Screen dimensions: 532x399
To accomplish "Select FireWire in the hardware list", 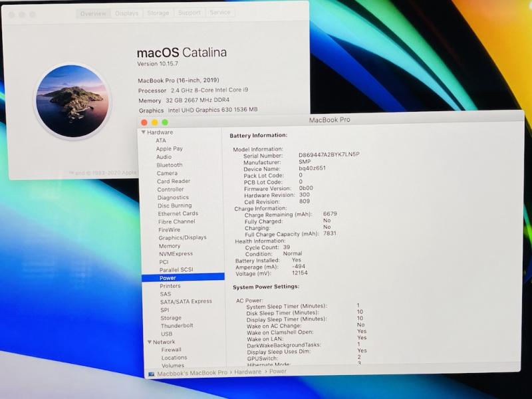I will pyautogui.click(x=170, y=229).
